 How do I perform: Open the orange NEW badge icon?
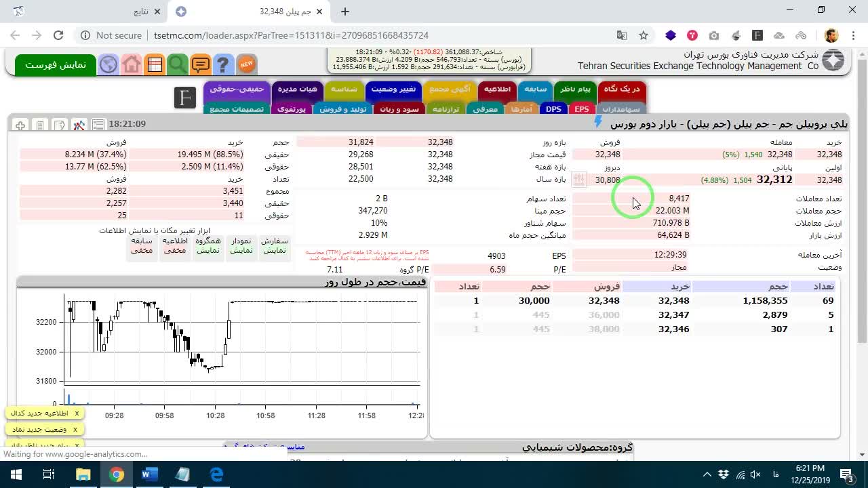click(246, 64)
